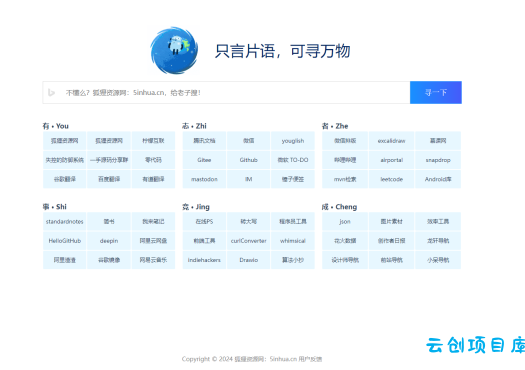Open the mastodon tile

click(204, 179)
